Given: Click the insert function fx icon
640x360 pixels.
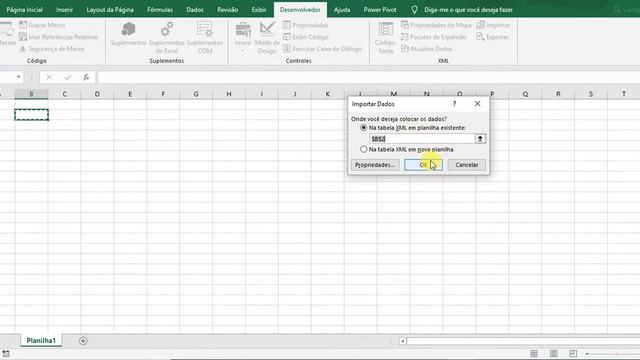Looking at the screenshot, I should (x=86, y=77).
